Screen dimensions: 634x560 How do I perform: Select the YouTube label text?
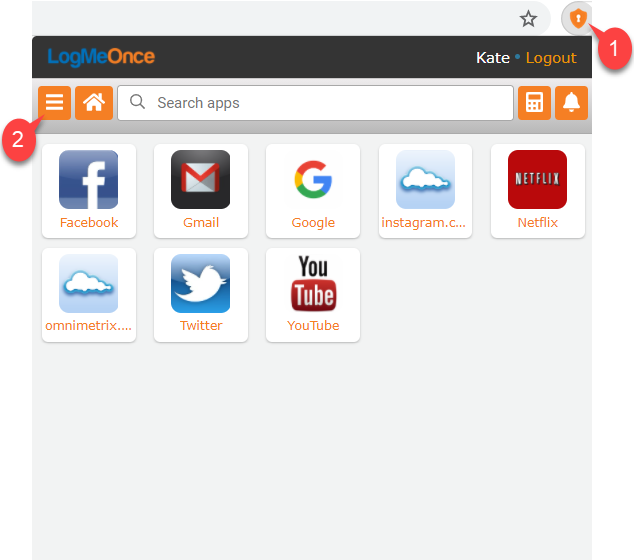tap(313, 325)
